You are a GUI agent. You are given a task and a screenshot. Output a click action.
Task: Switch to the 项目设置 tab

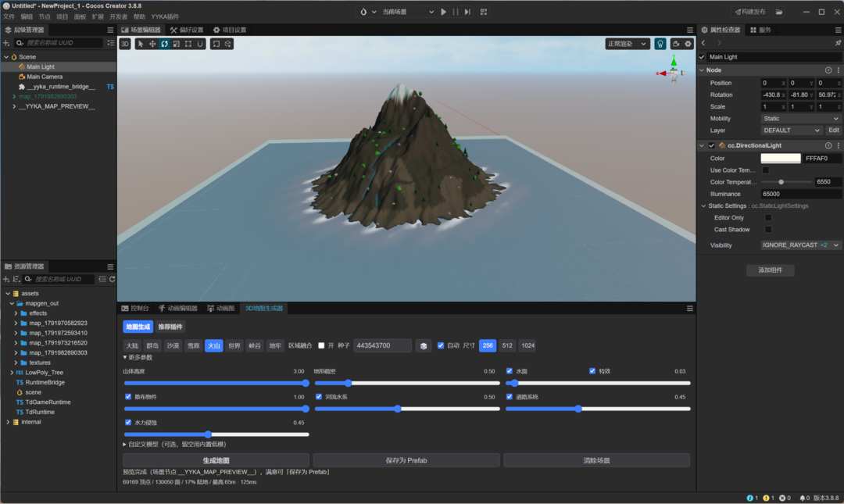click(229, 30)
